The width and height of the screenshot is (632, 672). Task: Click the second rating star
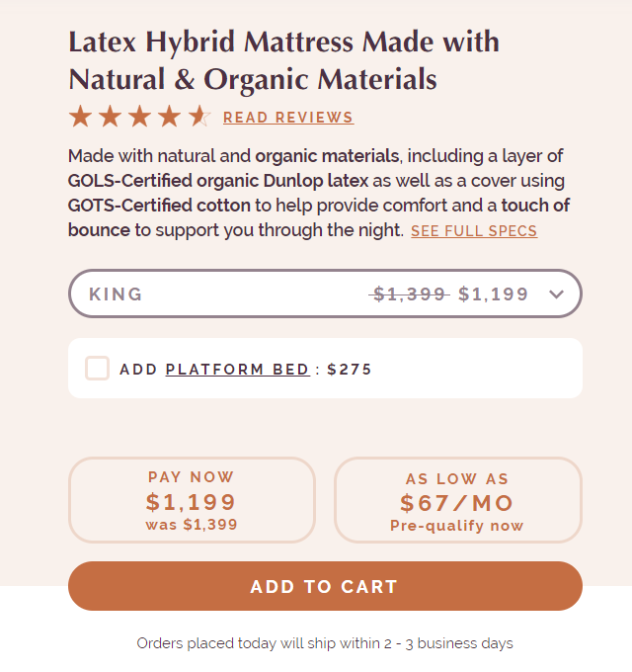point(110,117)
